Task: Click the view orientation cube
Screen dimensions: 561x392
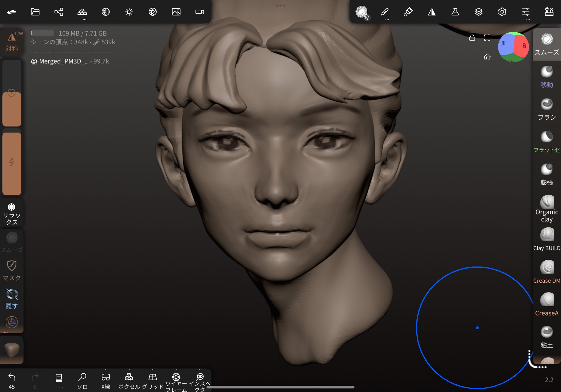Action: click(x=513, y=47)
